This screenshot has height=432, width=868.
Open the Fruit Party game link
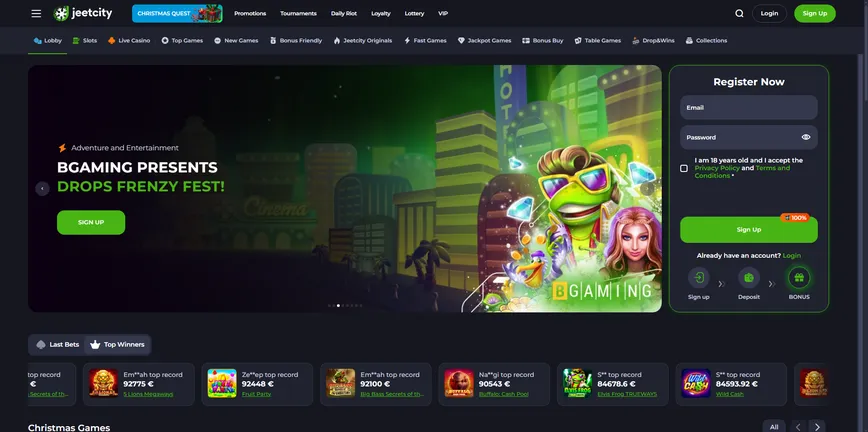pyautogui.click(x=256, y=394)
